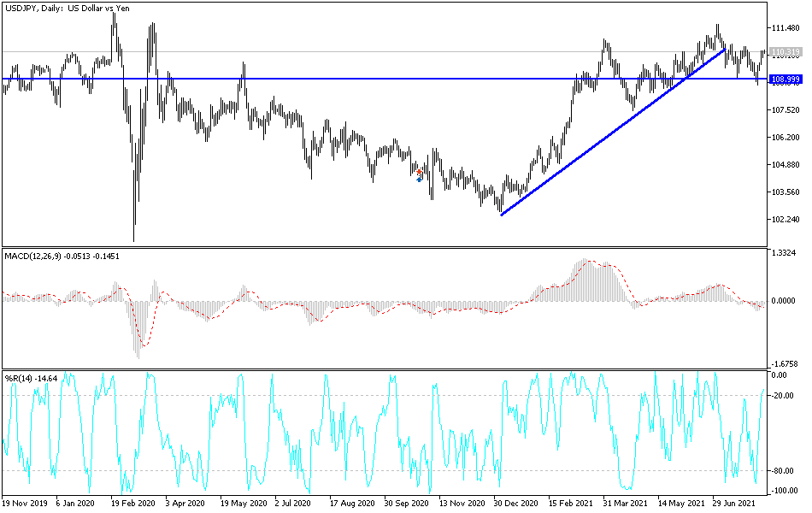The width and height of the screenshot is (812, 513).
Task: Click the blue buy arrow marker on the chart
Action: pos(419,180)
